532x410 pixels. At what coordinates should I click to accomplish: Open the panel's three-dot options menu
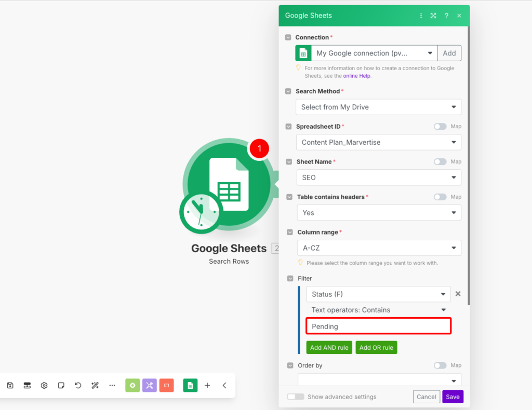421,16
